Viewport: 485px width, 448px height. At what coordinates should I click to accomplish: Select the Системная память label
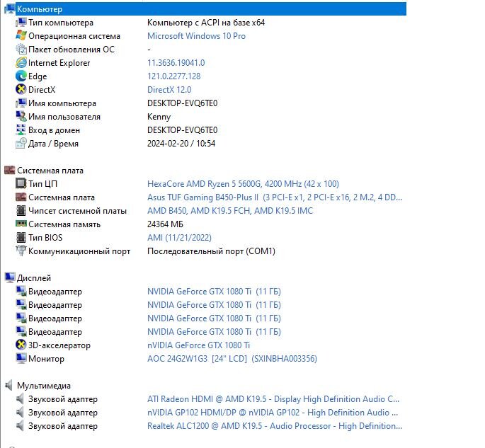(x=64, y=224)
